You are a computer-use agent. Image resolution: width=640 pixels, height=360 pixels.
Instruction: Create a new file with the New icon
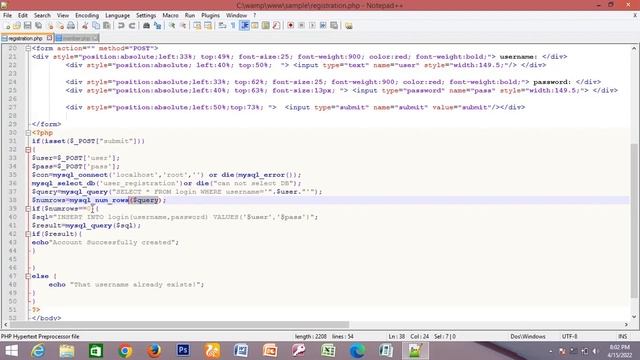(x=7, y=26)
